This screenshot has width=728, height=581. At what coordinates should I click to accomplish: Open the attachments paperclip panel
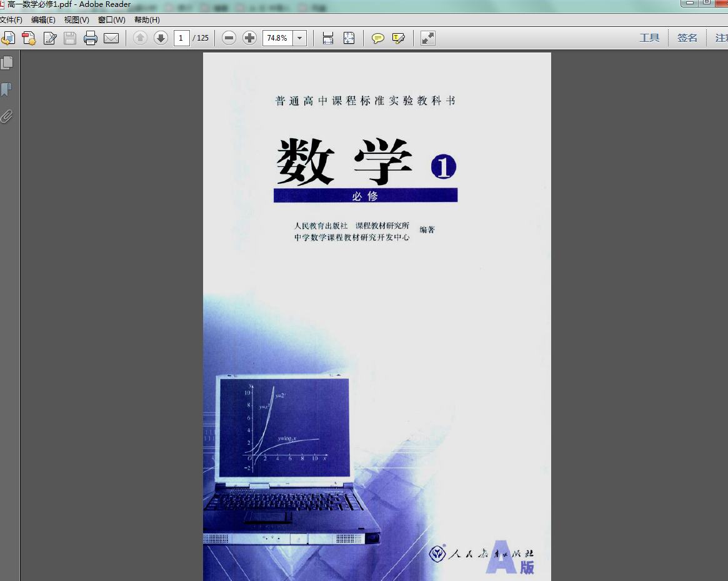coord(6,116)
